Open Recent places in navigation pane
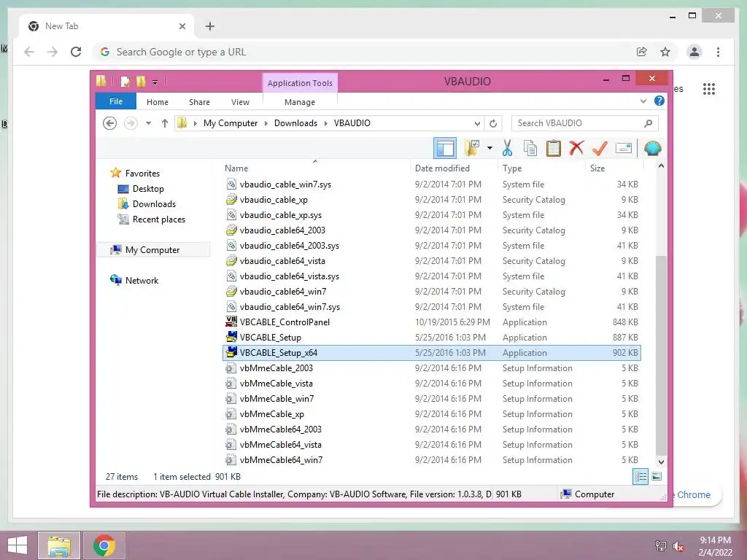 click(158, 219)
